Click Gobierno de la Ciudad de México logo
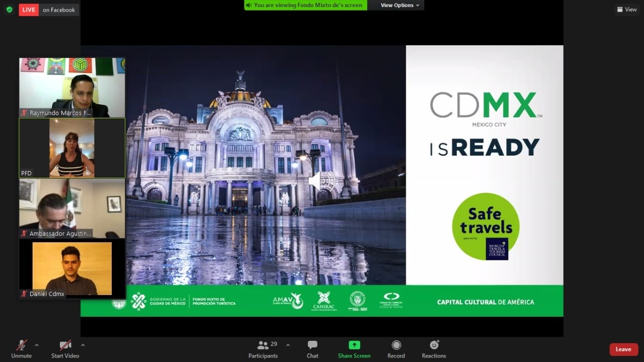 159,301
